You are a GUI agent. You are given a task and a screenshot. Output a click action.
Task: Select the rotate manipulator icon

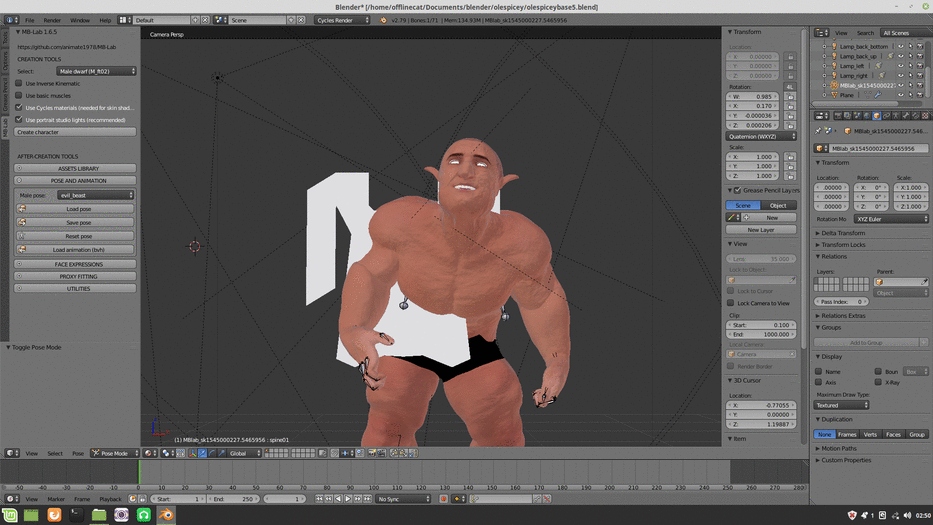pyautogui.click(x=212, y=453)
